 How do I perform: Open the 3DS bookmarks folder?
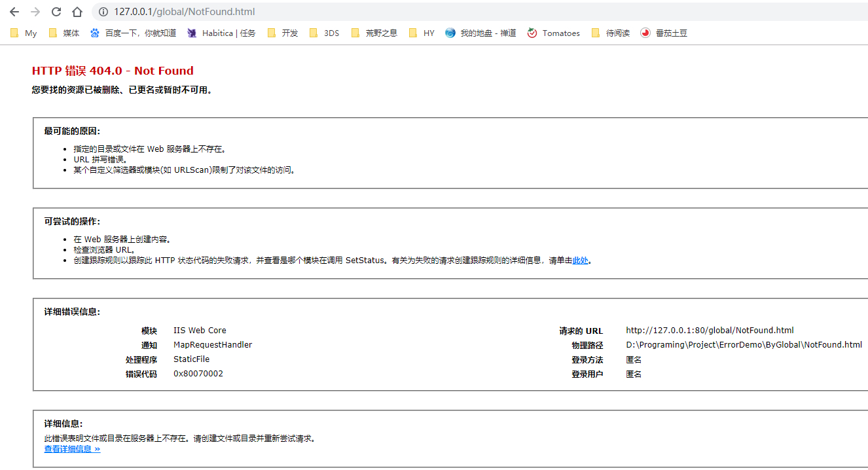(324, 33)
